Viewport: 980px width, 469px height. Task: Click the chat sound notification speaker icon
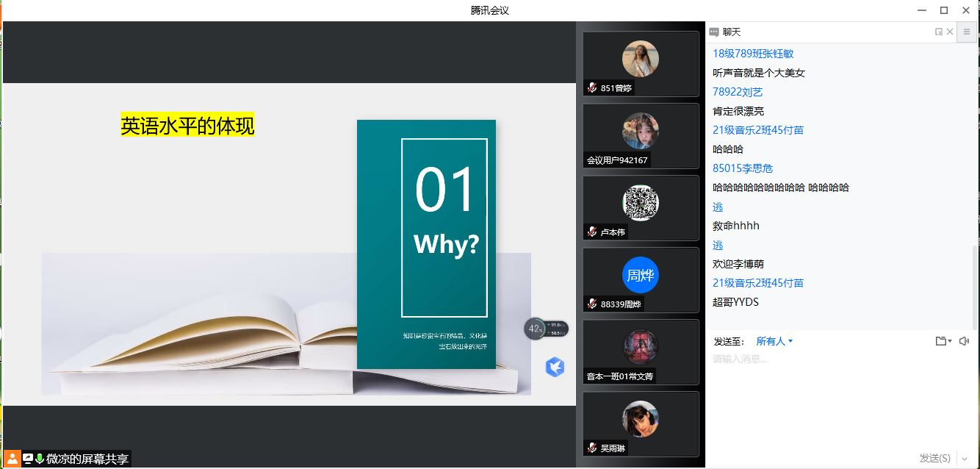coord(964,341)
